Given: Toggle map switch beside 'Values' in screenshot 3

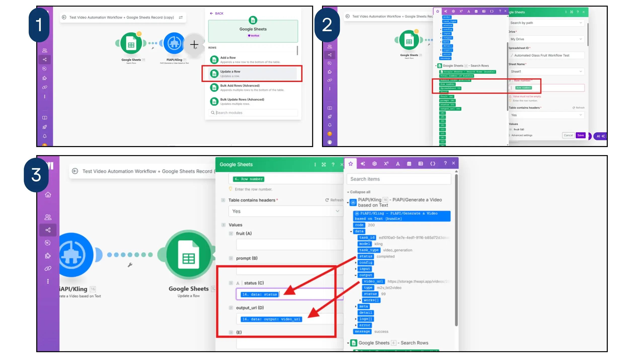Looking at the screenshot, I should (223, 225).
